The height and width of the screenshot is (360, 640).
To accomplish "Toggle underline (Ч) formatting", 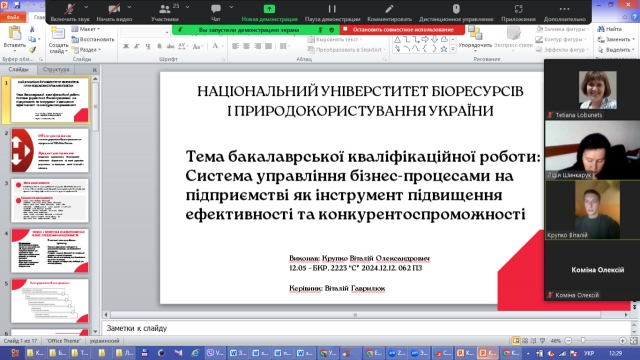I will coord(148,47).
